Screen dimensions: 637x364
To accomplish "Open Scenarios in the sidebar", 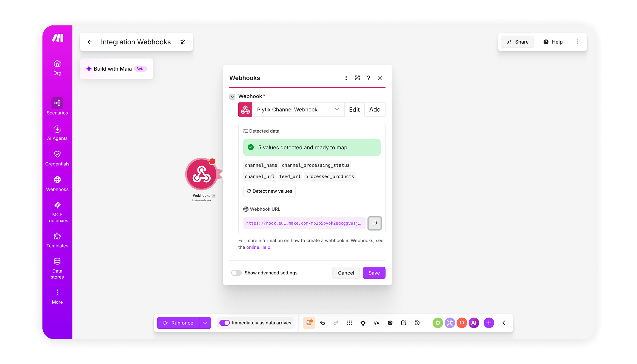I will (x=57, y=107).
